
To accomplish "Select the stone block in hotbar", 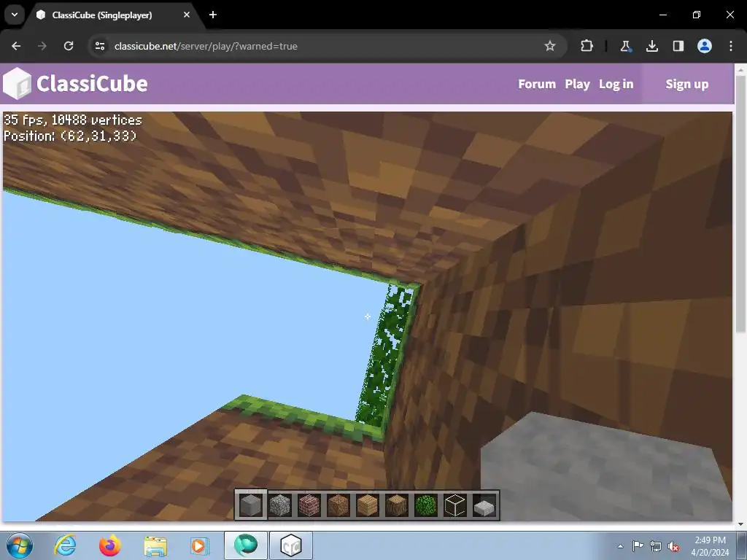I will (251, 505).
